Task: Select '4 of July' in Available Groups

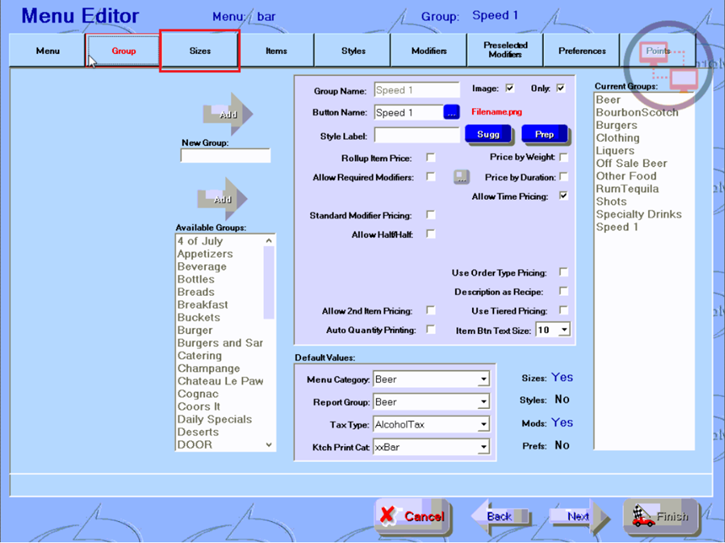Action: click(220, 241)
